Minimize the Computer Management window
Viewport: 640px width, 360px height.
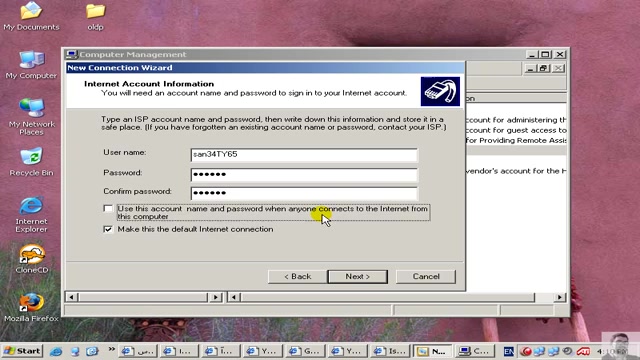(x=531, y=54)
